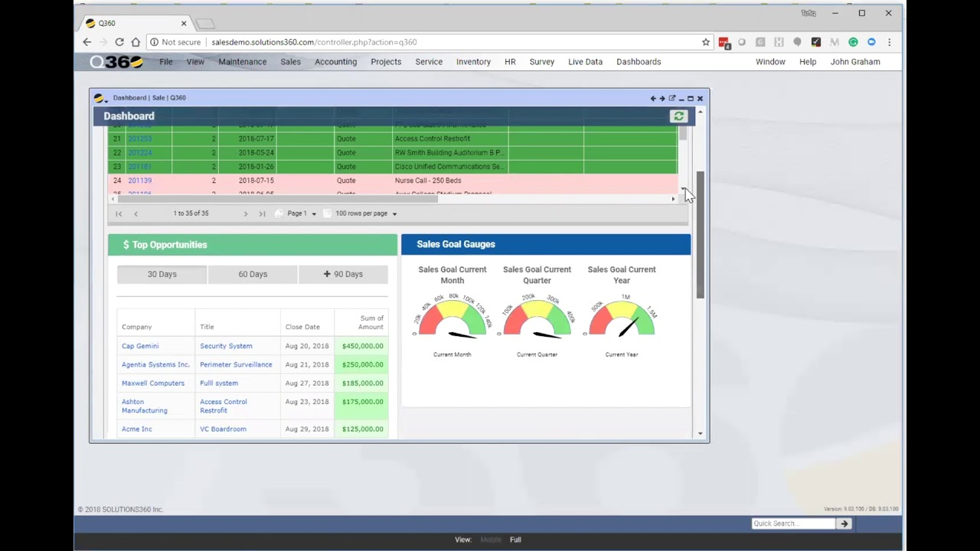Switch to 60 Days opportunities range

(x=253, y=274)
